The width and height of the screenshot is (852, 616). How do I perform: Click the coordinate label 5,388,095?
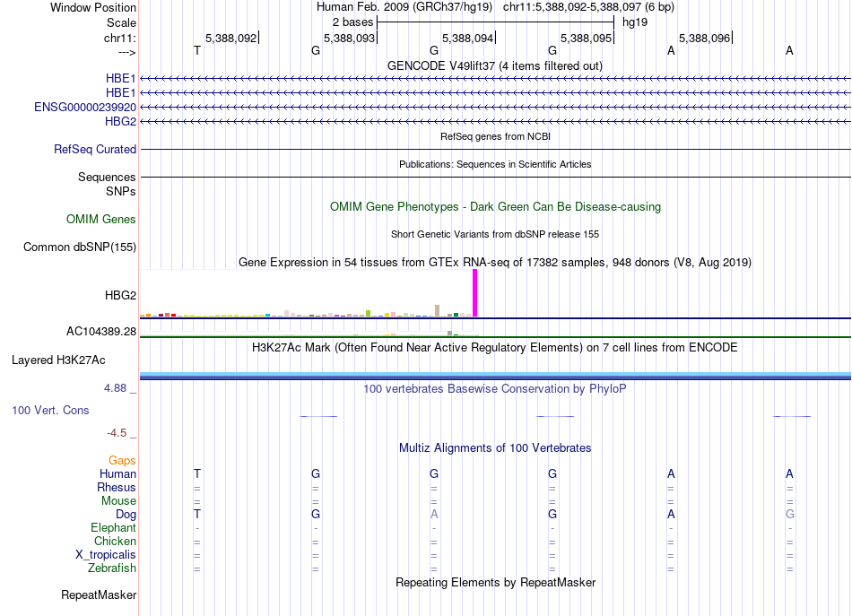click(586, 38)
